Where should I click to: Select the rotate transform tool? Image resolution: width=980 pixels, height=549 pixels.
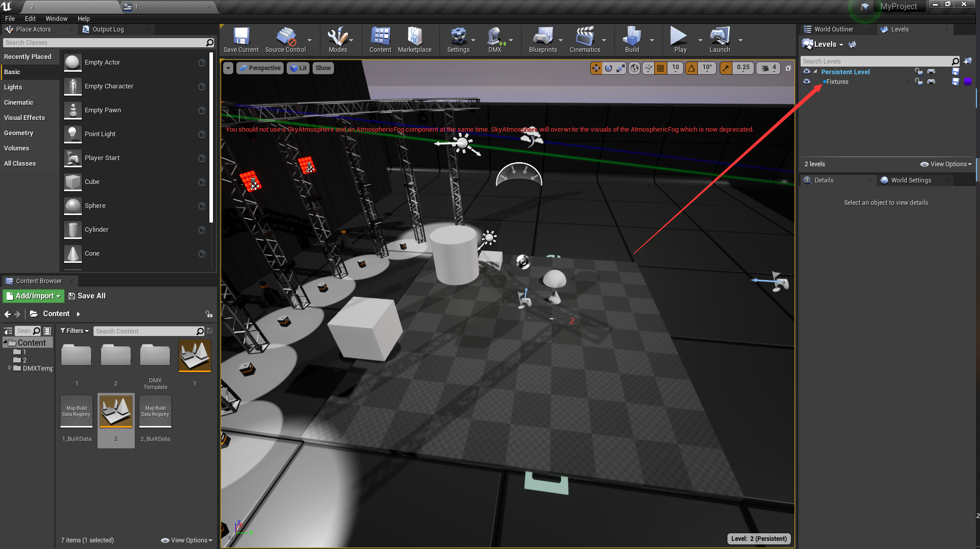pos(608,68)
